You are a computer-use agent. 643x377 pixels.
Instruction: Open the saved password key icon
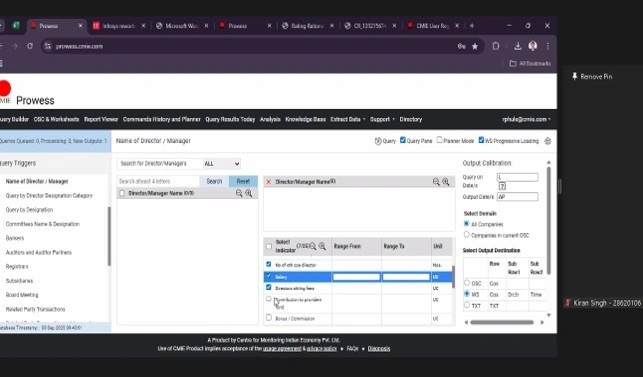pos(462,46)
